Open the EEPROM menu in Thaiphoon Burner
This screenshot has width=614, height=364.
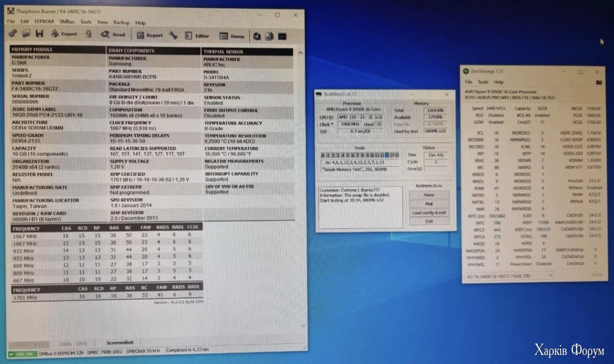pyautogui.click(x=44, y=22)
